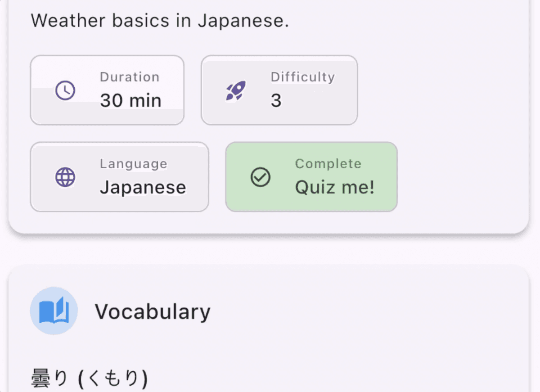Screen dimensions: 540x392
Task: Click the difficulty value "3"
Action: pos(276,100)
